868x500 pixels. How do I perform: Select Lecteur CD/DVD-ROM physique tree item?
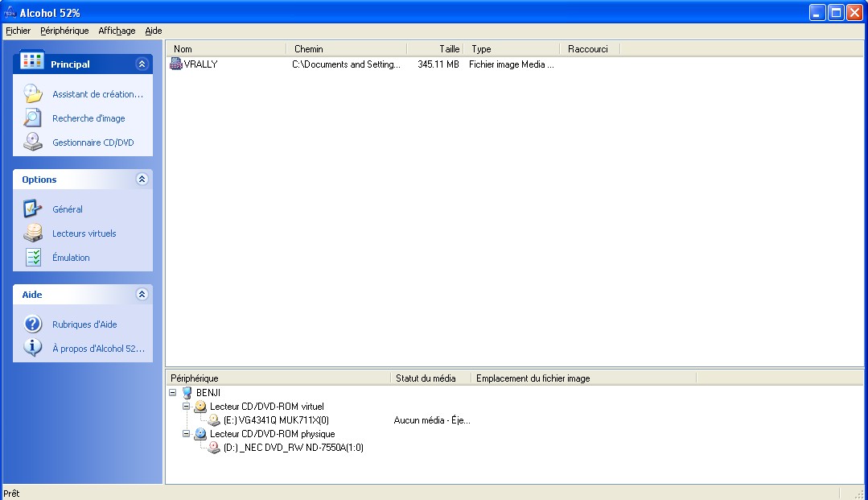pyautogui.click(x=273, y=433)
